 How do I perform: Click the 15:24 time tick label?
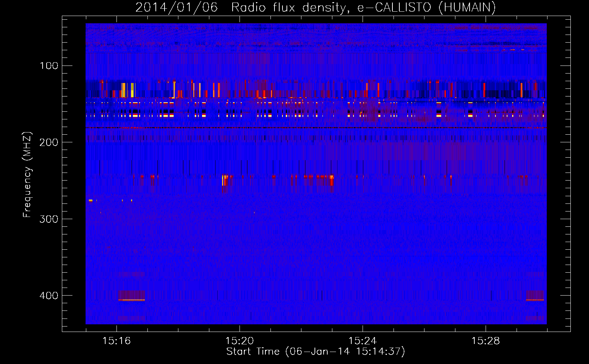point(363,341)
